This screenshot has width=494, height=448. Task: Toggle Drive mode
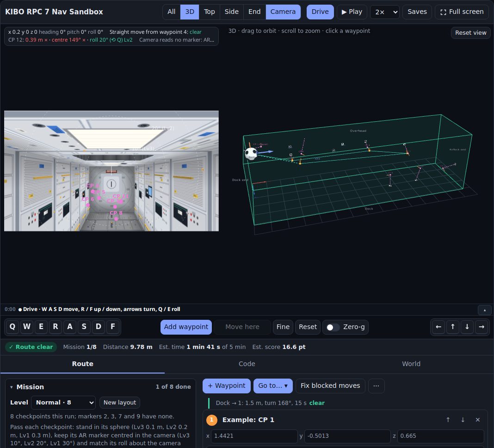[x=320, y=12]
